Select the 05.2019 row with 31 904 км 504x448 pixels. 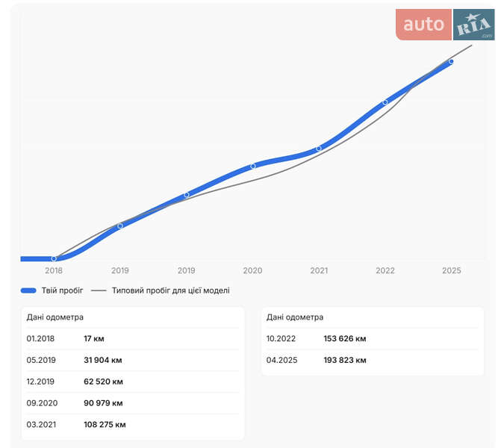132,360
